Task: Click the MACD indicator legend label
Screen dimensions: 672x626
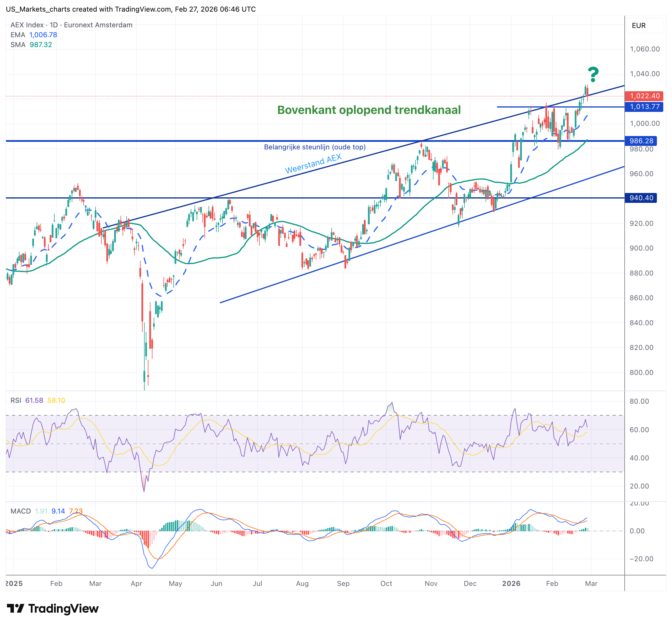Action: [21, 511]
